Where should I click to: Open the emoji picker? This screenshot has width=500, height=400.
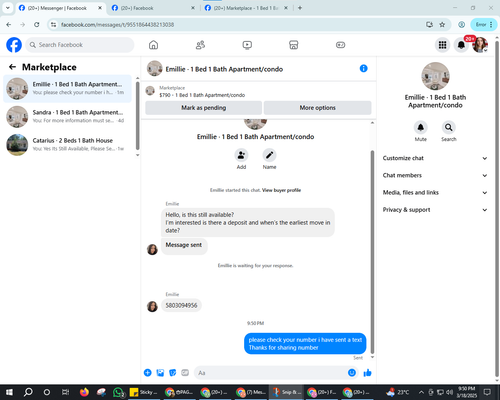pyautogui.click(x=352, y=373)
